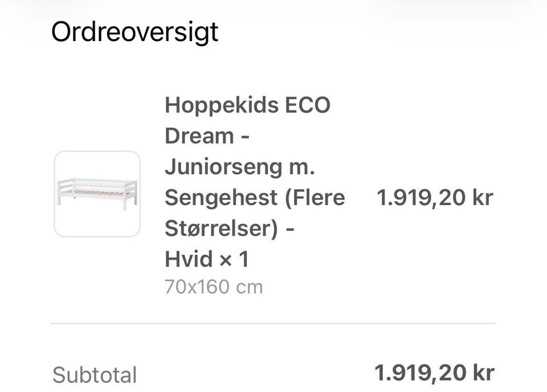
Task: Click the "Ordreoversigt" heading
Action: 134,32
